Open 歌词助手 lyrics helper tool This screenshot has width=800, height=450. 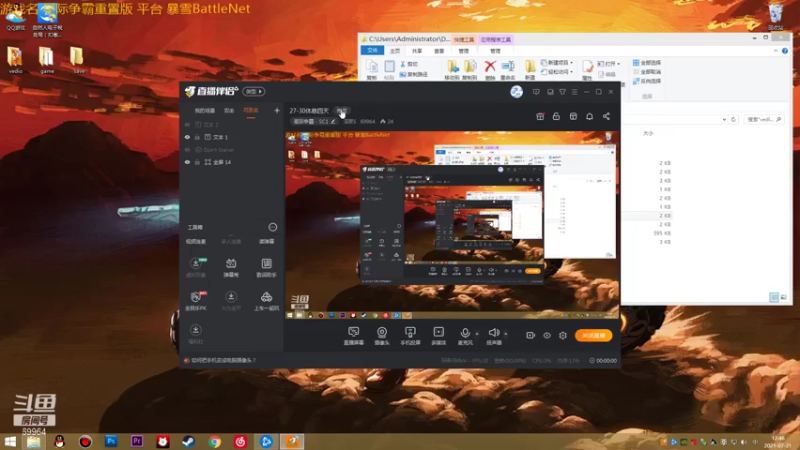(266, 267)
